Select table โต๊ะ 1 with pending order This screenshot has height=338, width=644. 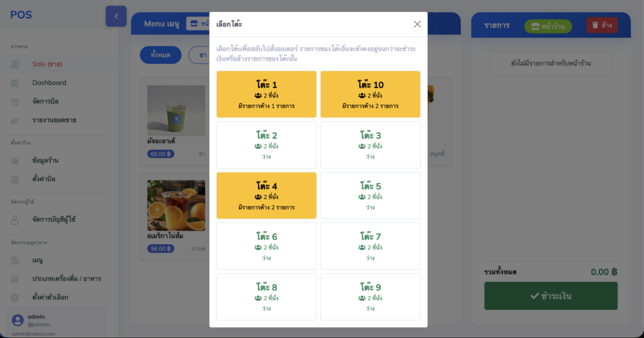pos(266,94)
